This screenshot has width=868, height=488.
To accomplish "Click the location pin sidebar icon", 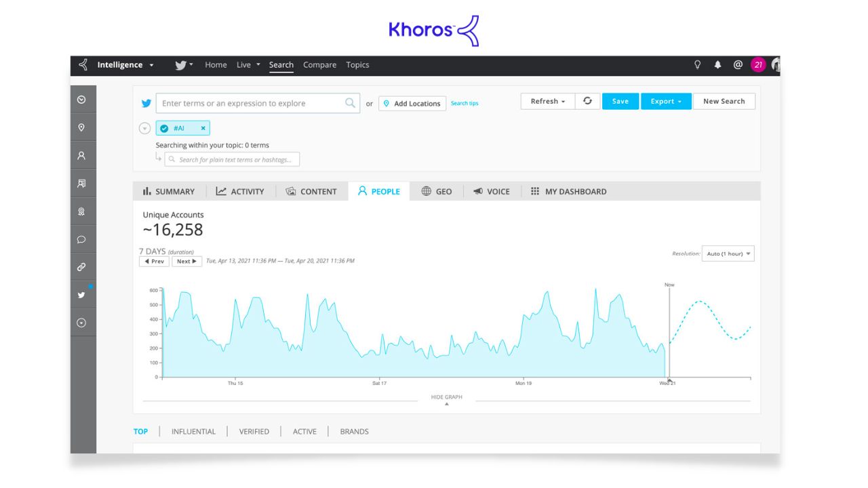I will [x=81, y=127].
